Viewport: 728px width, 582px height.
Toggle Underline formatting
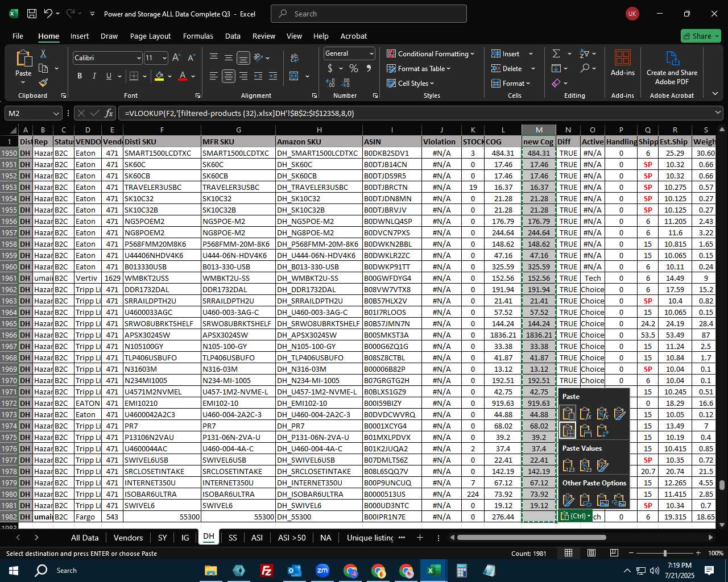(109, 76)
